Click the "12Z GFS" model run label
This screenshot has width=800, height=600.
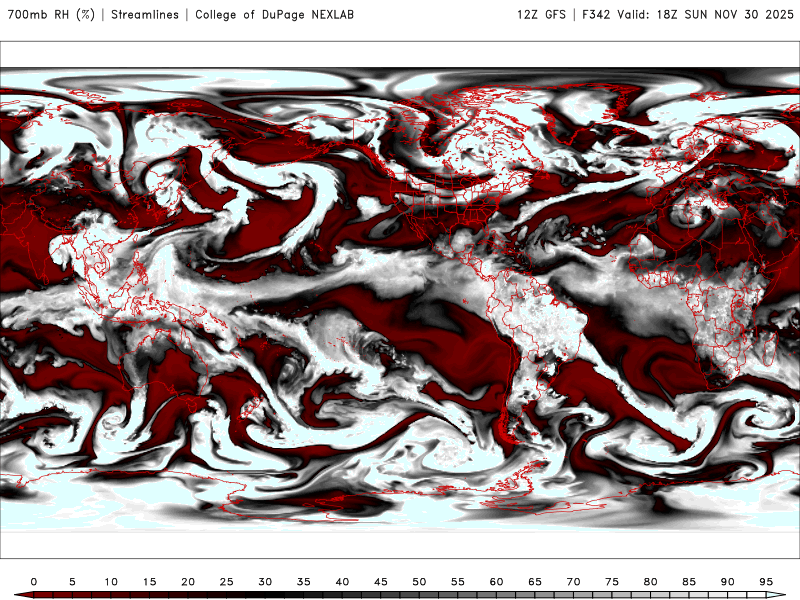pyautogui.click(x=541, y=15)
